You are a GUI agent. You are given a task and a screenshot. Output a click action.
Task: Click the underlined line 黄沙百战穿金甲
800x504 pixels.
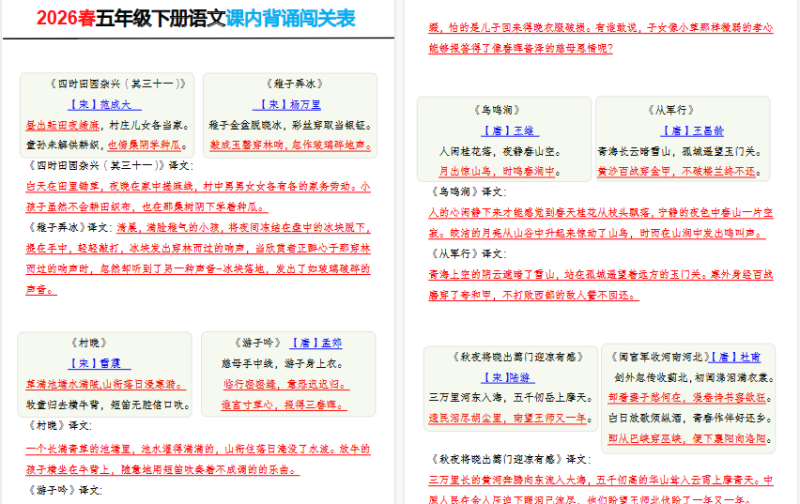click(x=634, y=171)
